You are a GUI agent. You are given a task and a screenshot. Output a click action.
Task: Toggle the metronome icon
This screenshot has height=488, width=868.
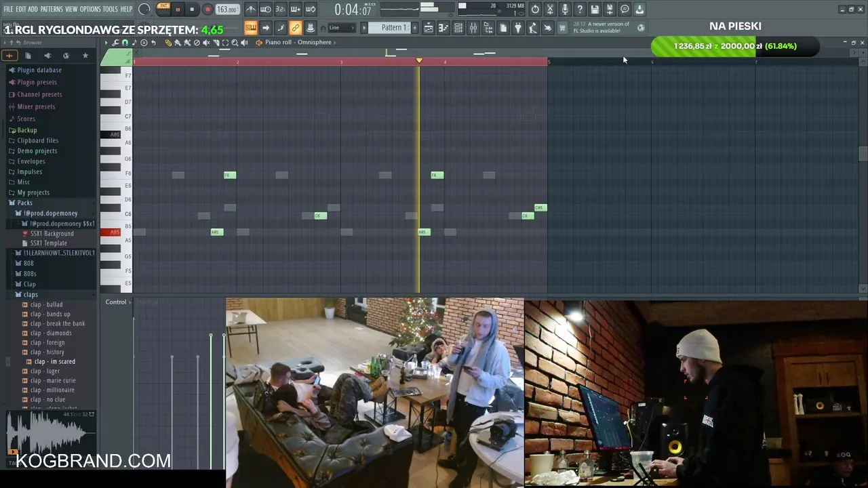[x=251, y=9]
